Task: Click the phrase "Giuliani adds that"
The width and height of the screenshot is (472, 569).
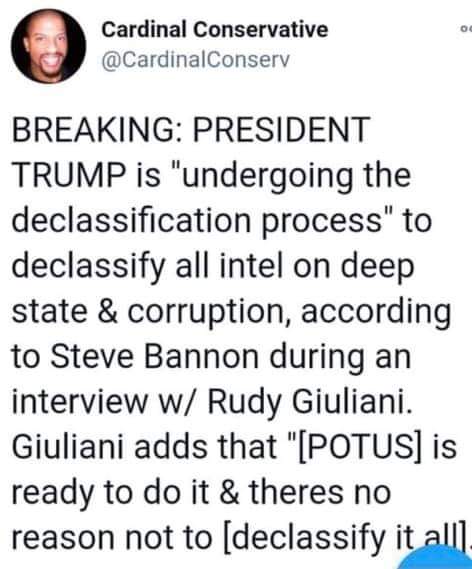Action: click(x=144, y=447)
